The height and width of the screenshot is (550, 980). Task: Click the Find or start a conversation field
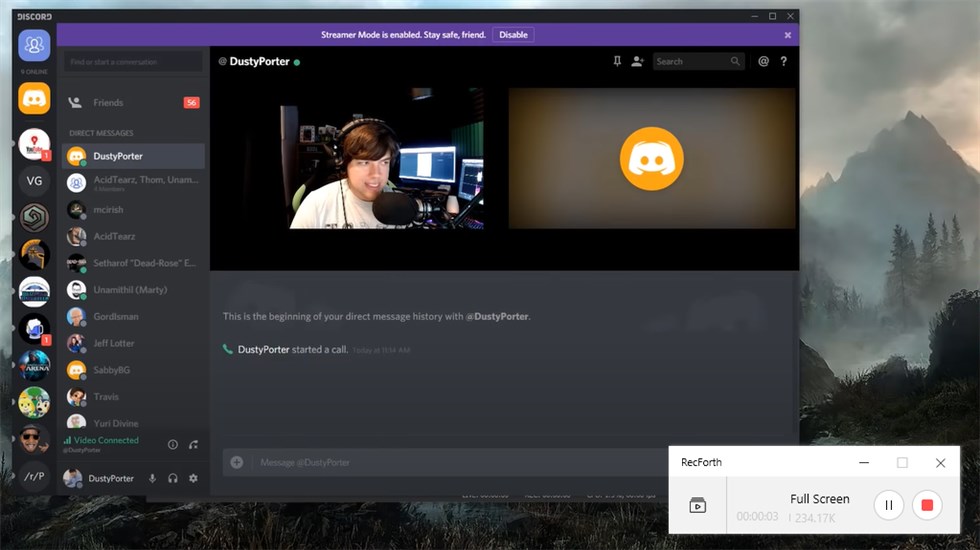click(x=132, y=62)
